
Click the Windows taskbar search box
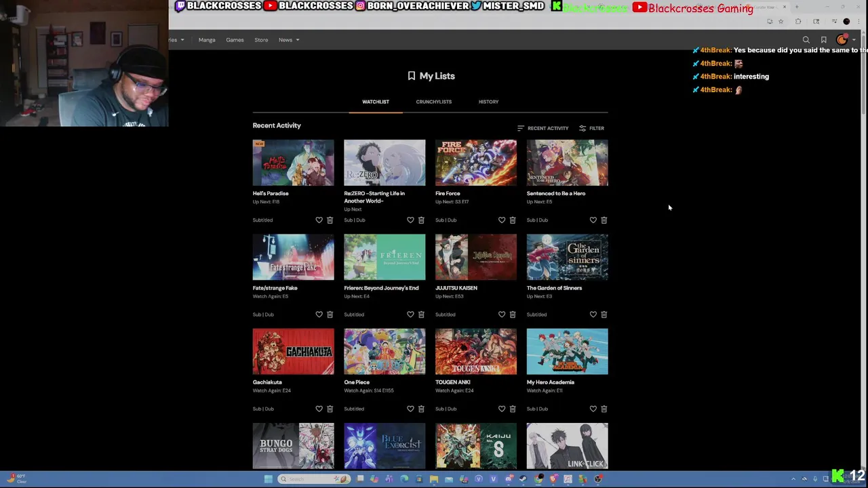point(314,479)
